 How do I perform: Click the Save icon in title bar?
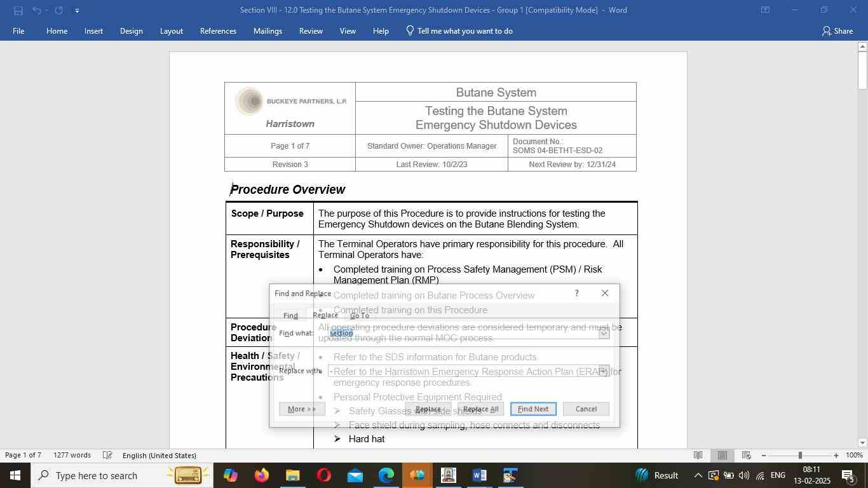[18, 10]
